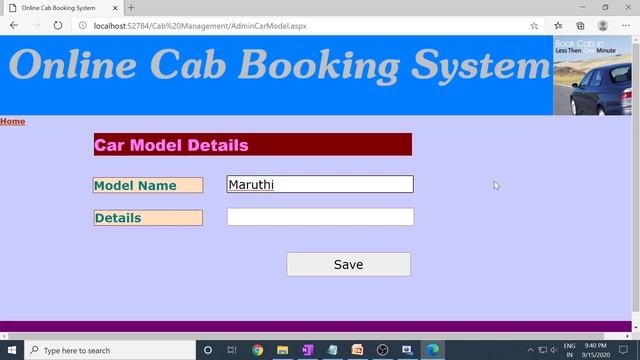The width and height of the screenshot is (640, 360).
Task: Click the Details label
Action: tap(147, 218)
